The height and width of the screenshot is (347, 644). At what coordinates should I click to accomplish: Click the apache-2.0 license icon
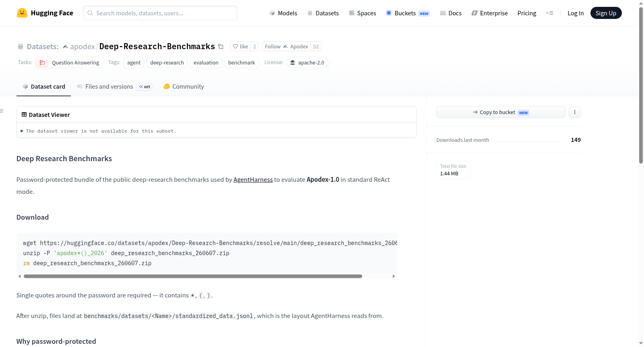click(293, 62)
